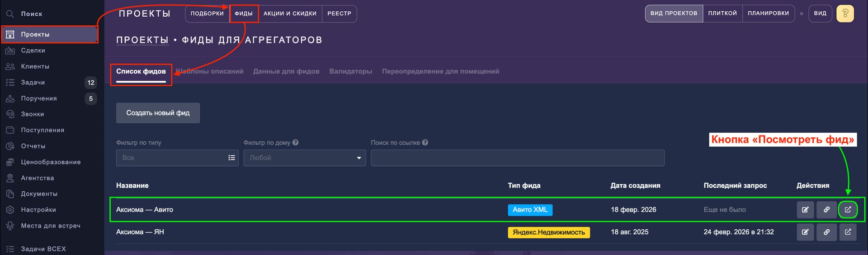Open the Валидаторы tab

pos(350,71)
